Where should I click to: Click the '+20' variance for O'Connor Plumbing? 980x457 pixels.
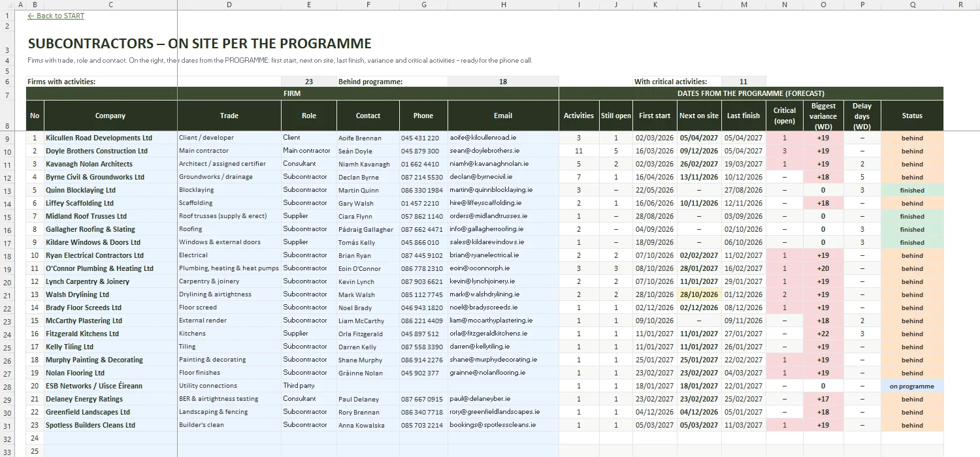(823, 268)
